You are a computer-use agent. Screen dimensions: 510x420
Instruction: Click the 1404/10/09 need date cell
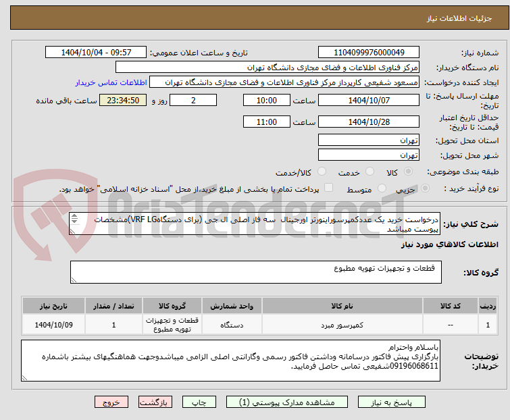(x=53, y=325)
